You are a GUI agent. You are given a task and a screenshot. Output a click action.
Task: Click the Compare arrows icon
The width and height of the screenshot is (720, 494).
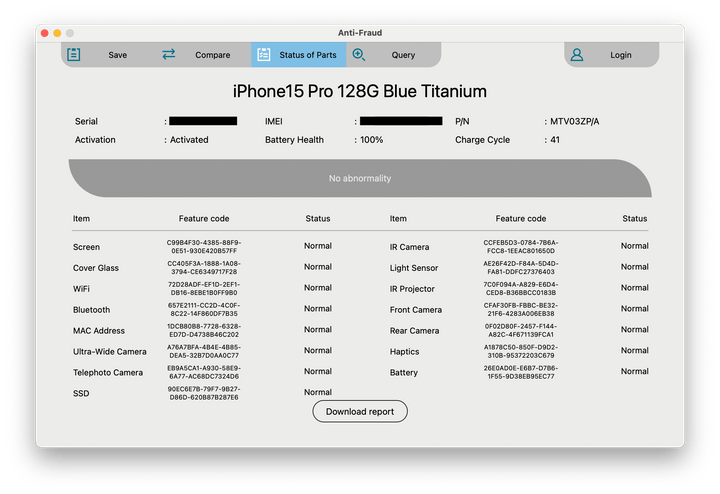(169, 54)
